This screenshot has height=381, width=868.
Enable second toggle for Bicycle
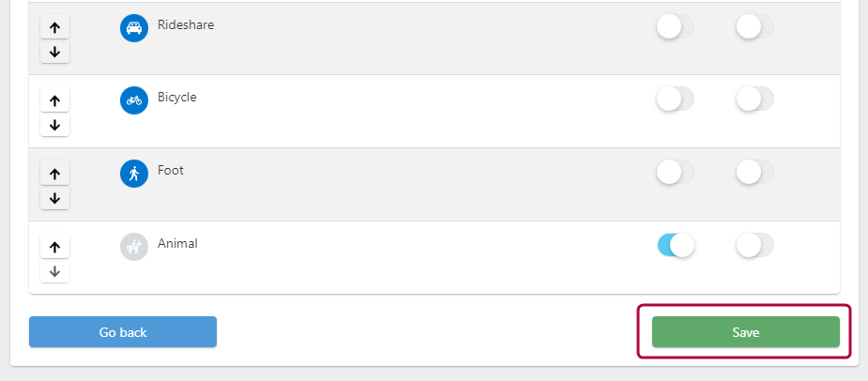(x=755, y=99)
